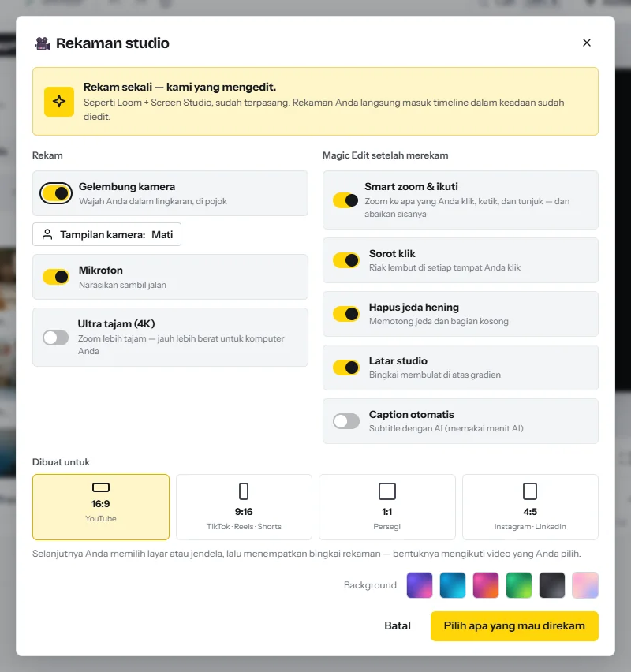
Task: Click the Latar studio label
Action: point(398,361)
